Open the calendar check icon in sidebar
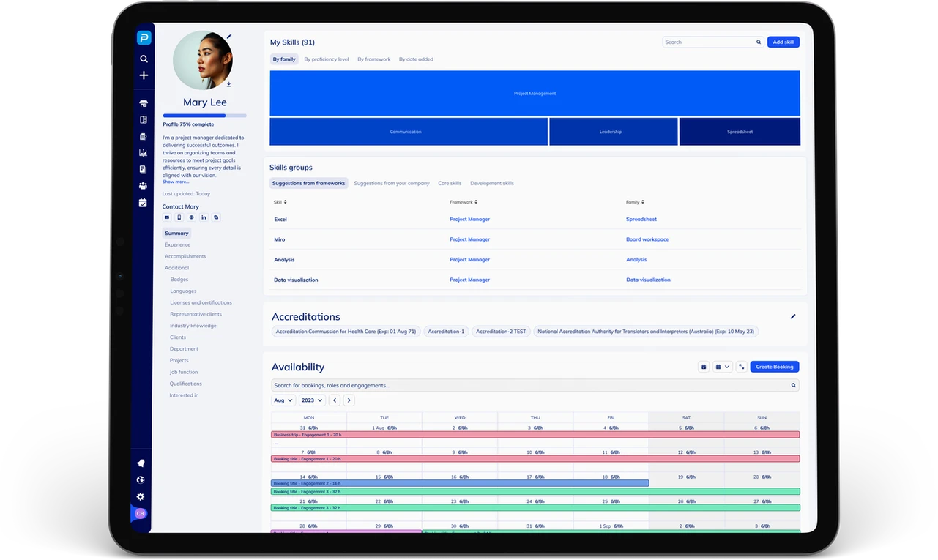Screen dimensions: 938x560 point(144,203)
